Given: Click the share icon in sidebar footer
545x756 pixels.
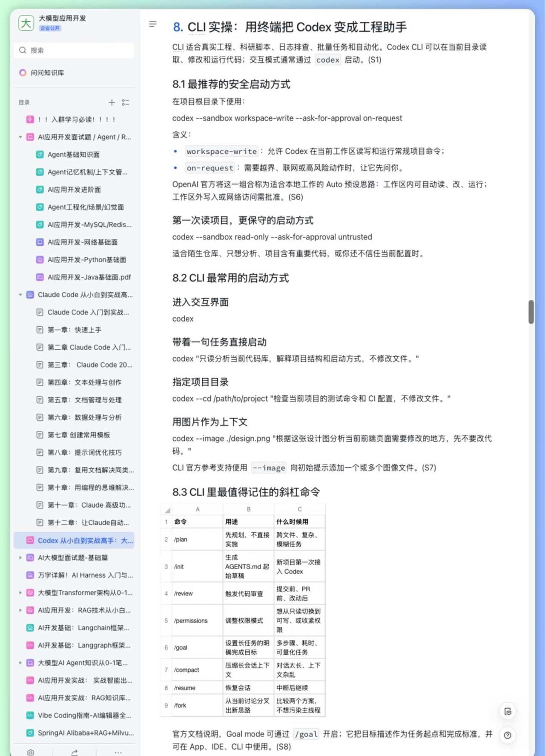Looking at the screenshot, I should point(75,752).
